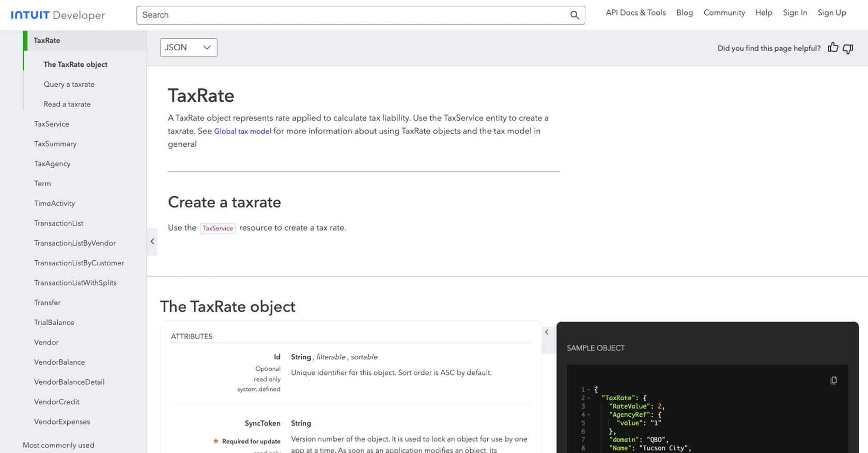Image resolution: width=868 pixels, height=453 pixels.
Task: Go to Query a taxrate section
Action: (69, 84)
